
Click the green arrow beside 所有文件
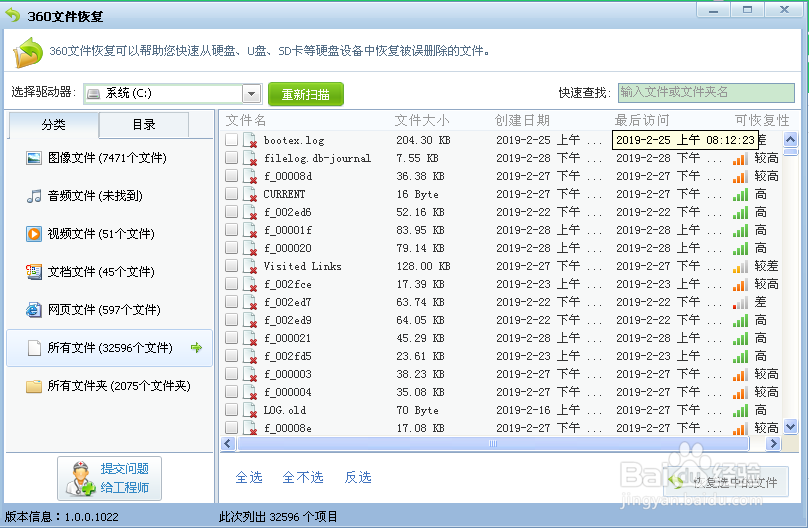click(196, 347)
